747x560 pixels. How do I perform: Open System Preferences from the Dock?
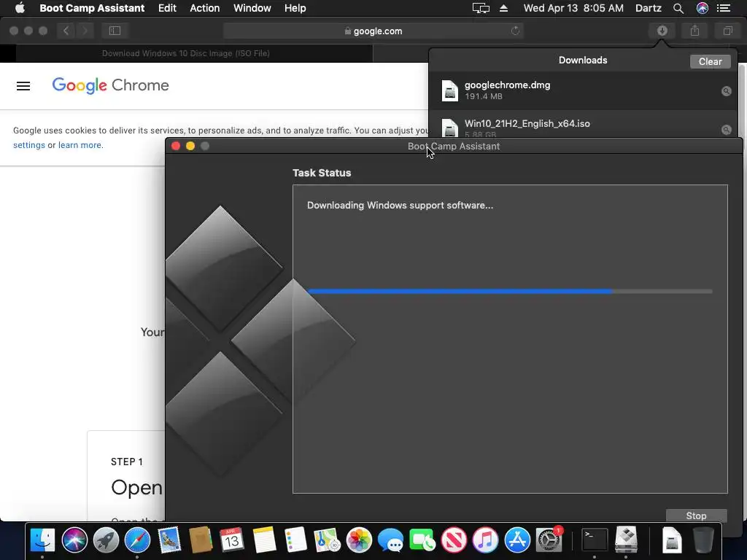(x=549, y=540)
